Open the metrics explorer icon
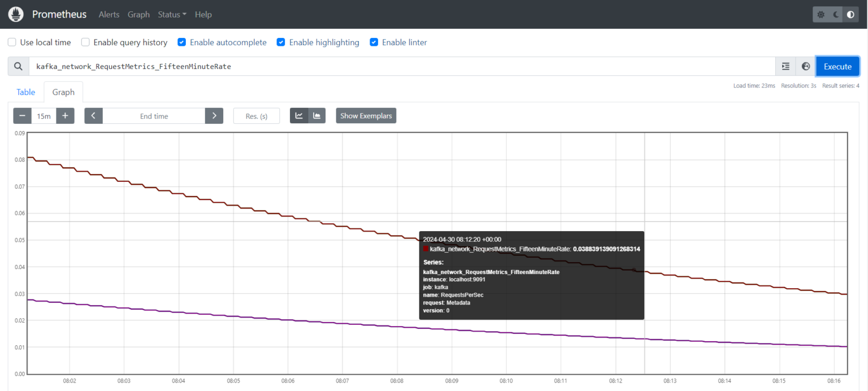868x391 pixels. (805, 66)
